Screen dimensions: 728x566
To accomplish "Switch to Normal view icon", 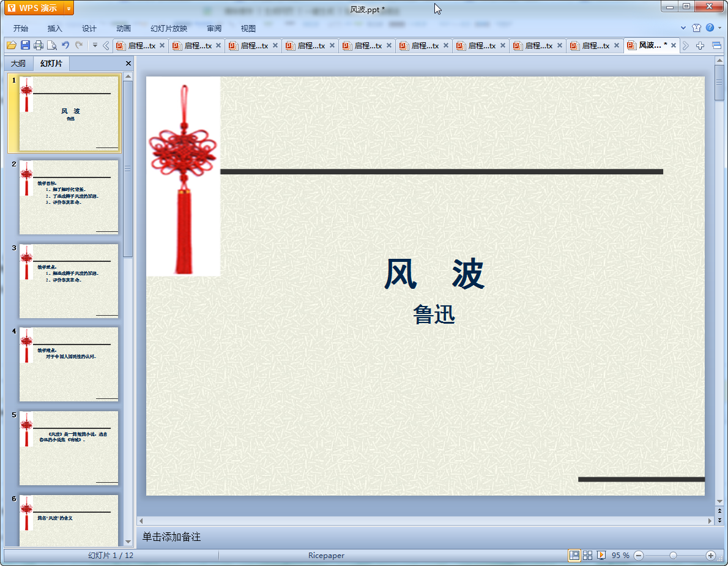I will pyautogui.click(x=574, y=556).
